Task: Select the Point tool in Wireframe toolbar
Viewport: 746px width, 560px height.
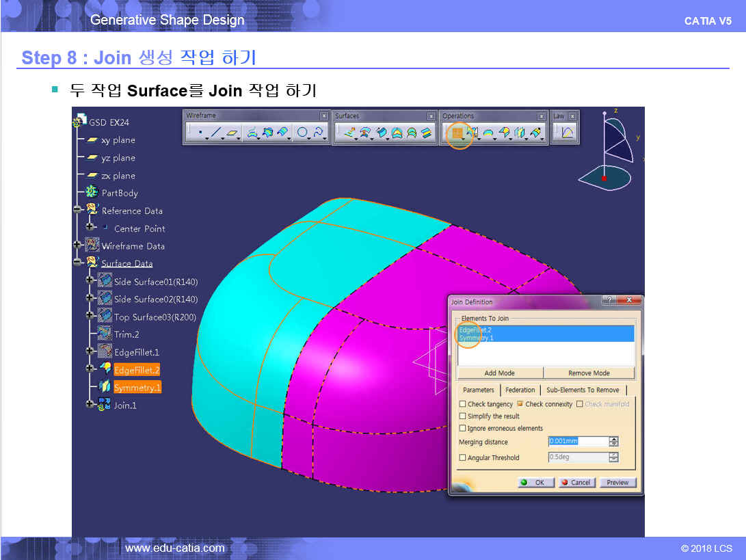Action: 200,133
